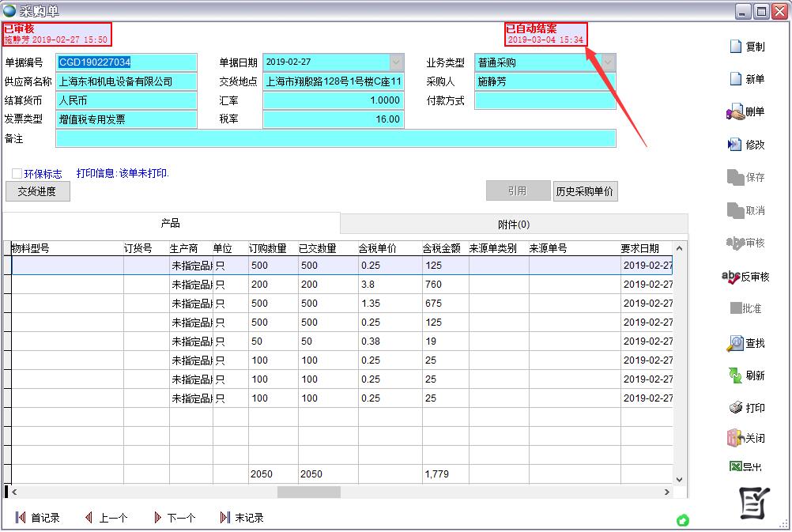Click the 修改 (modify) icon

[734, 145]
